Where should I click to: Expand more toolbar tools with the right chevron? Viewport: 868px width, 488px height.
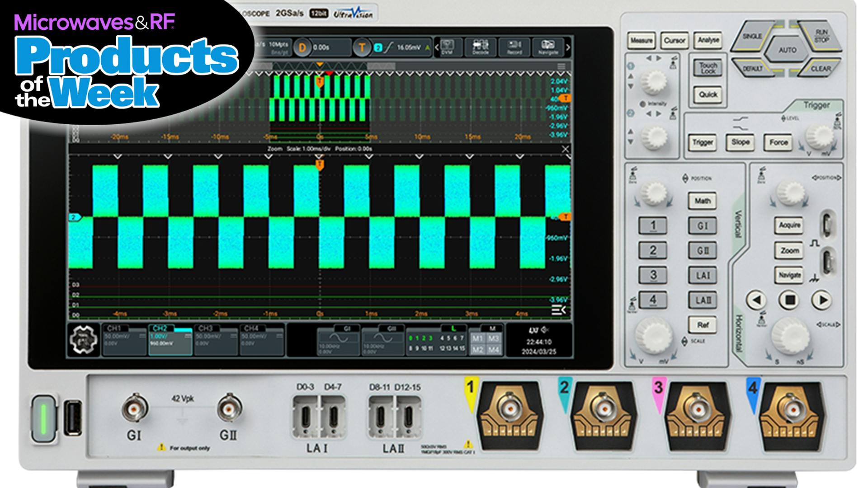tap(569, 47)
